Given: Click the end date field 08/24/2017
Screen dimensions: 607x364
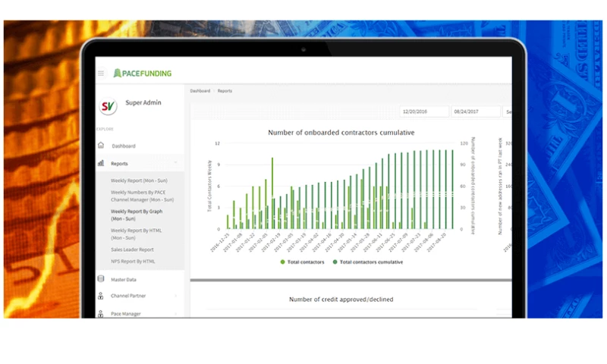Looking at the screenshot, I should 475,111.
